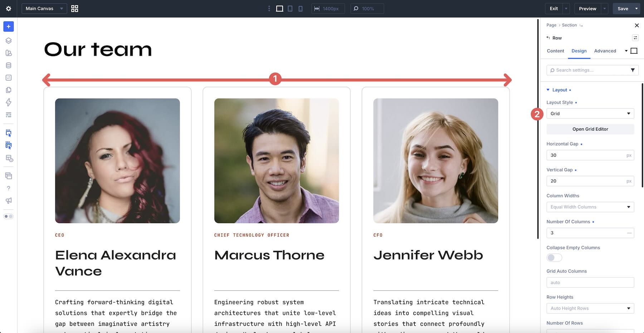Click the Horizontal Gap input field
The height and width of the screenshot is (333, 644).
[x=590, y=155]
